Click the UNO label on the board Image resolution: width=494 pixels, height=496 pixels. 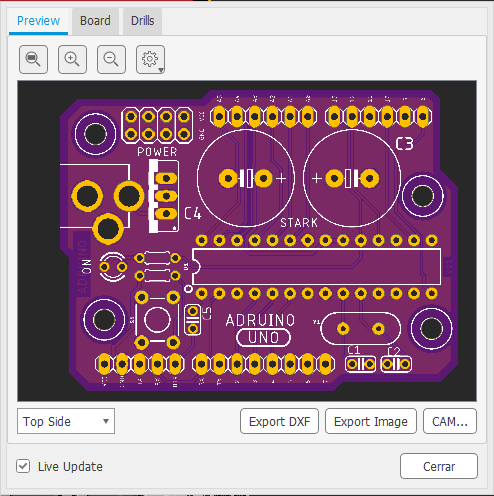[x=263, y=338]
